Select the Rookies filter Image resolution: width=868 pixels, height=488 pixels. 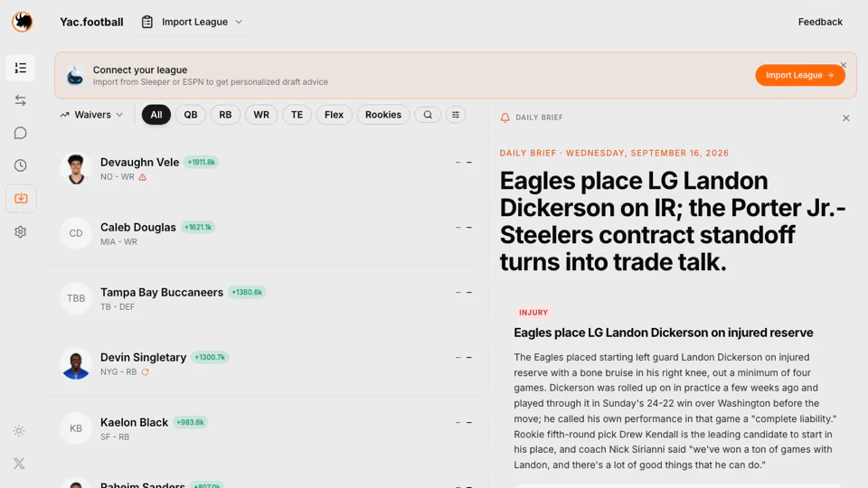tap(383, 115)
